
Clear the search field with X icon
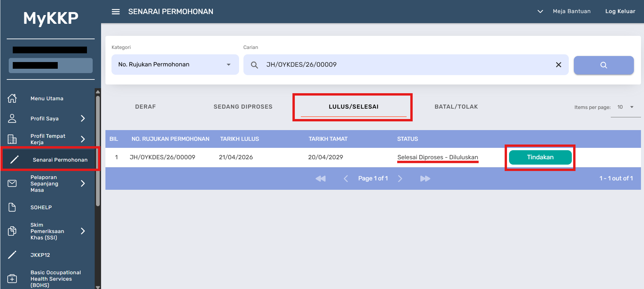(x=558, y=65)
